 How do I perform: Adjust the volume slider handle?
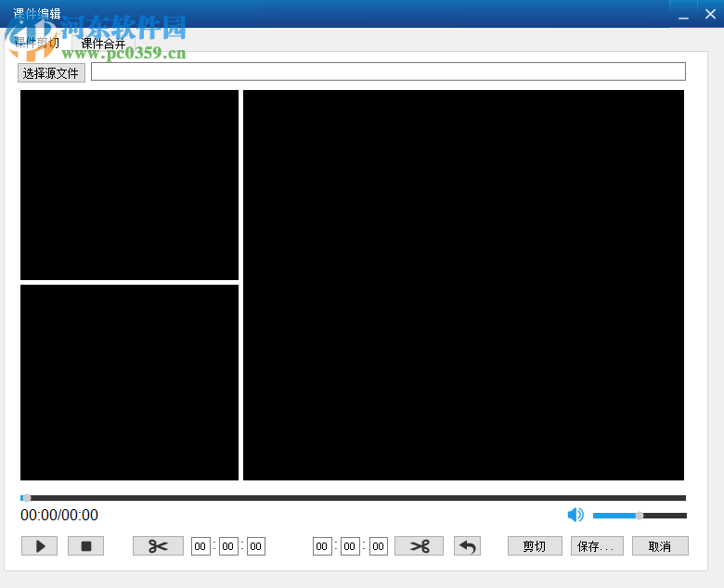pyautogui.click(x=640, y=516)
